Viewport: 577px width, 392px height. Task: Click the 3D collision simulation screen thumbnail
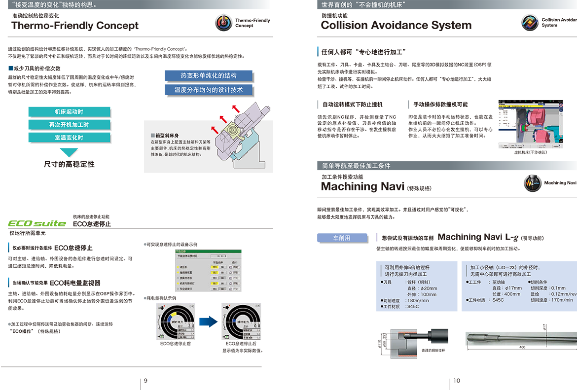(530, 125)
